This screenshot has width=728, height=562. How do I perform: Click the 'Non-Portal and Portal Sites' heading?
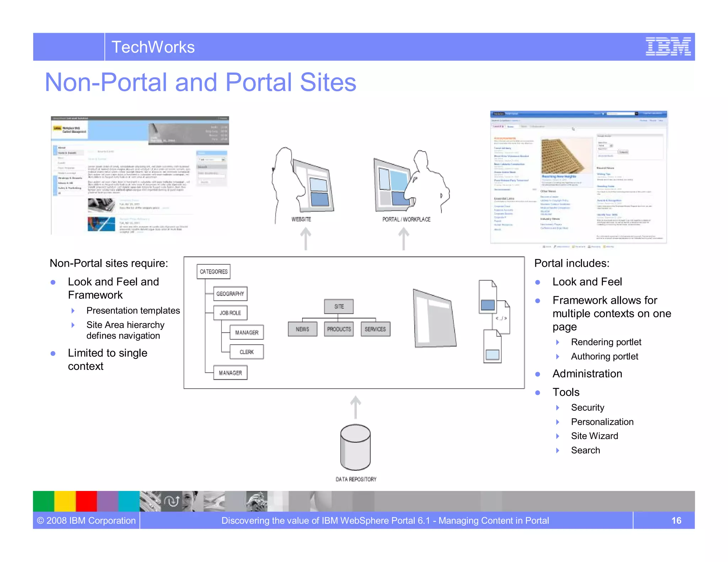tap(200, 82)
